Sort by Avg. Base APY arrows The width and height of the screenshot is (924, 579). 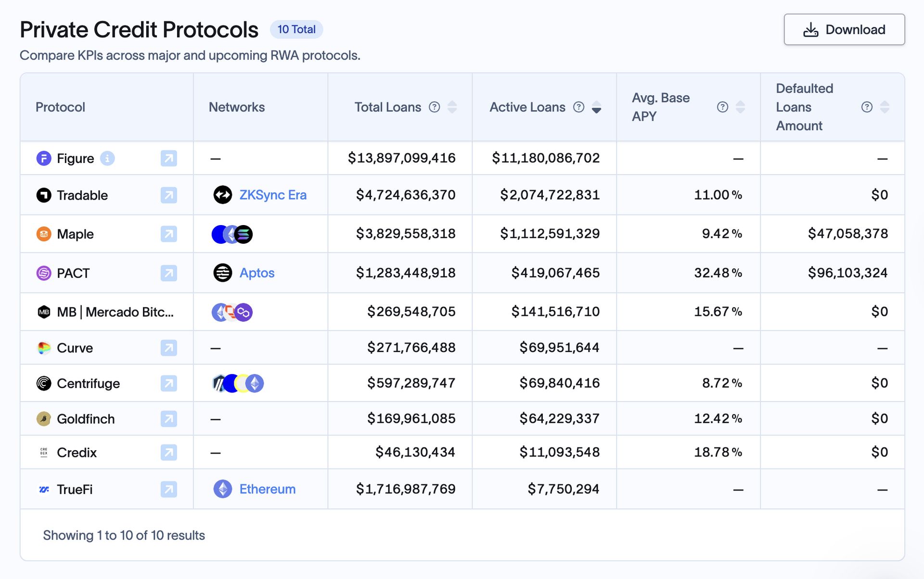point(740,107)
